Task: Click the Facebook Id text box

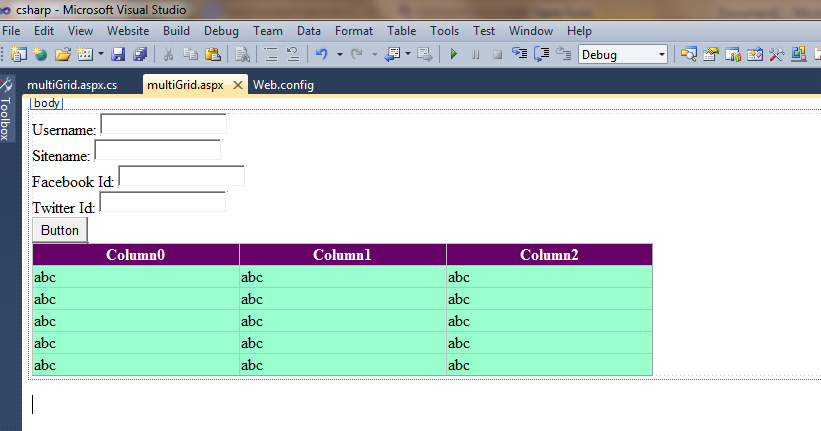Action: point(182,176)
